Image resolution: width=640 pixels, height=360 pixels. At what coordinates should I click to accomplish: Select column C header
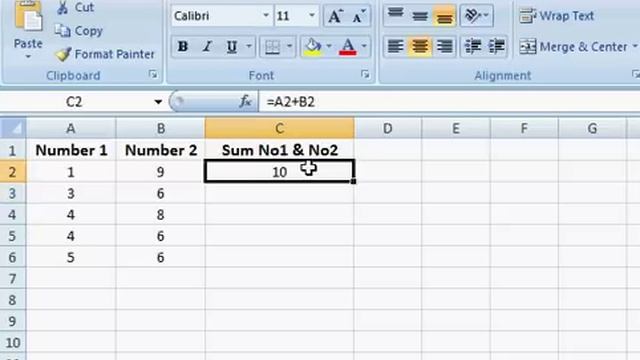pos(280,129)
